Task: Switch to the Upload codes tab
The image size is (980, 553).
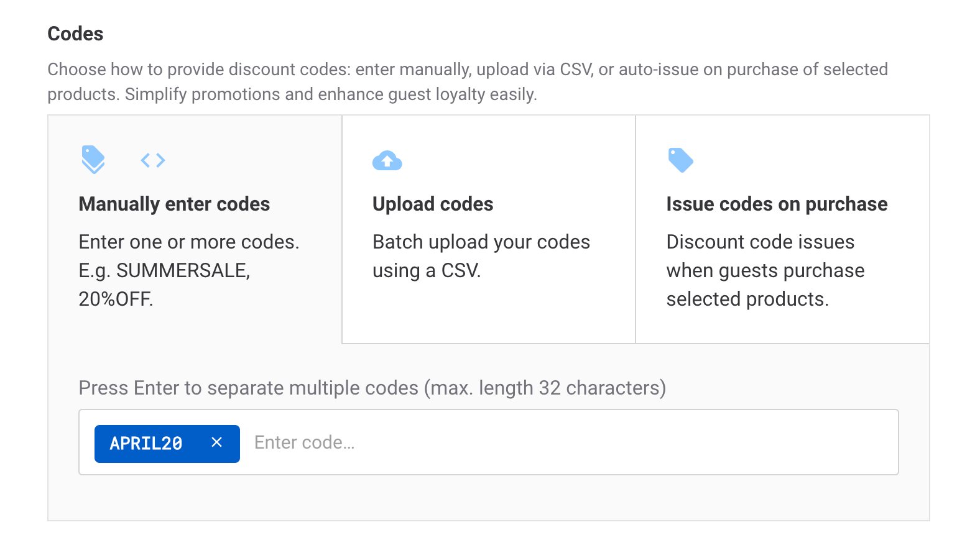Action: 488,229
